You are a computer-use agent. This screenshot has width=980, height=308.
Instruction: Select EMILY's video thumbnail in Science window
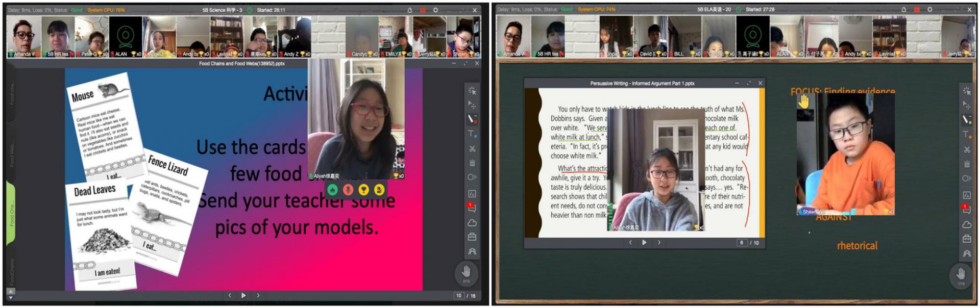pos(395,36)
